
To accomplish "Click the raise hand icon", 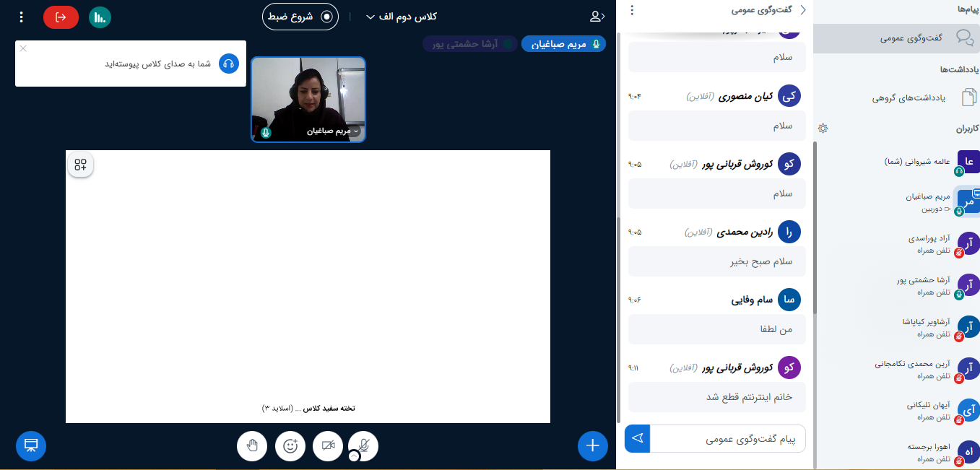I will (252, 446).
